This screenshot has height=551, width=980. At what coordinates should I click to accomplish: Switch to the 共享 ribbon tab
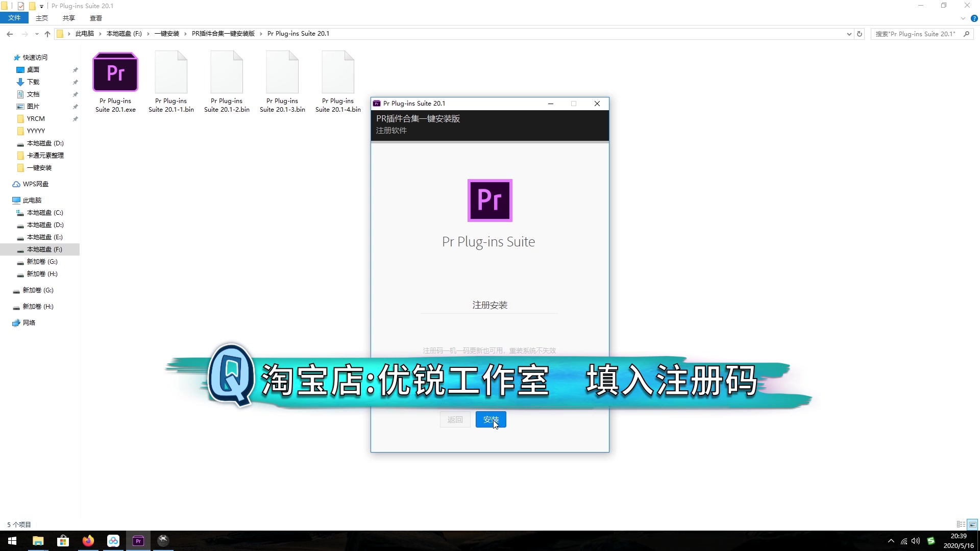(69, 18)
